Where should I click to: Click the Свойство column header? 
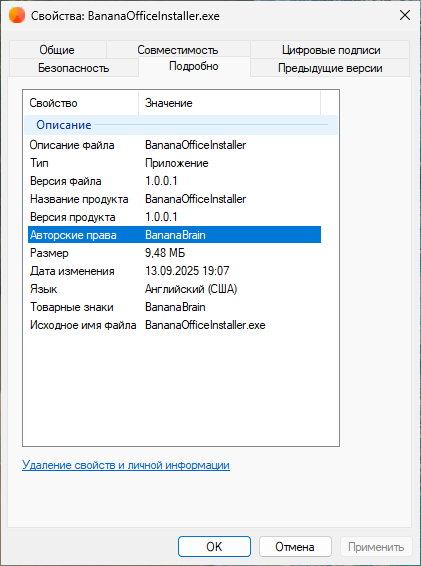pos(81,103)
